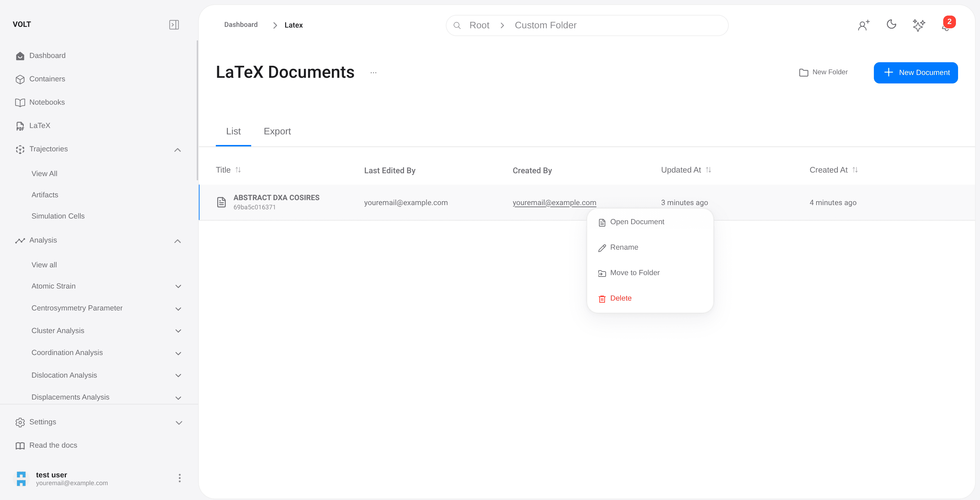
Task: Open the AI sparkles icon
Action: [x=918, y=25]
